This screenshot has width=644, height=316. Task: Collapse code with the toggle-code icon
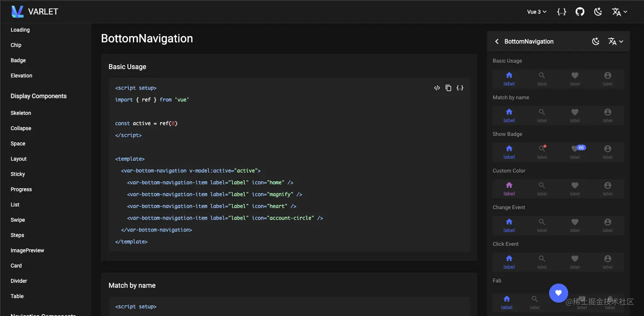click(x=437, y=88)
